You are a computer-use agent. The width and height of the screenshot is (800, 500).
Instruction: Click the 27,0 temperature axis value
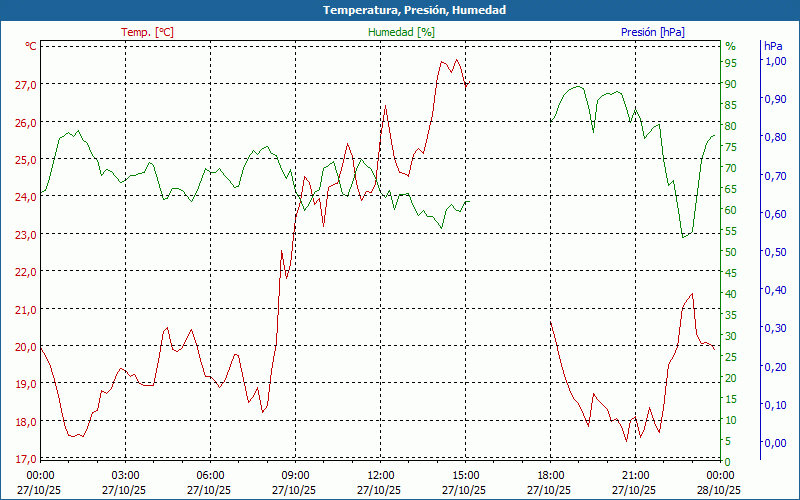pyautogui.click(x=26, y=85)
